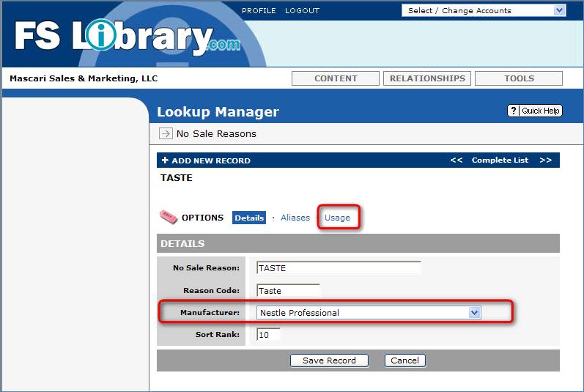
Task: Go to previous record with << arrows
Action: coord(456,160)
